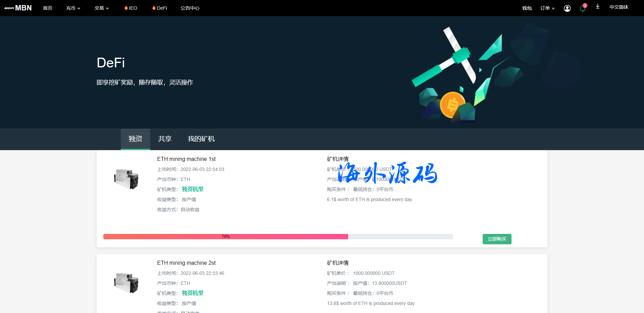This screenshot has width=644, height=313.
Task: Click the download arrow icon
Action: (598, 7)
